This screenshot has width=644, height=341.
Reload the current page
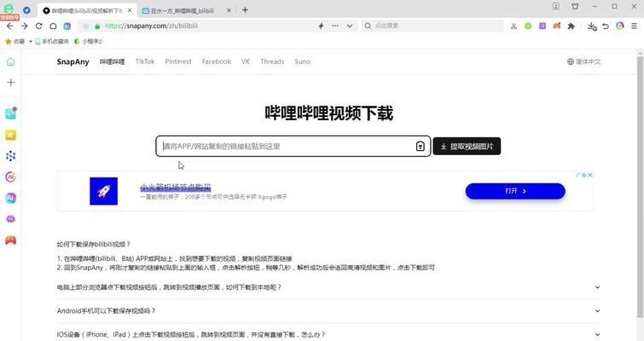(38, 26)
